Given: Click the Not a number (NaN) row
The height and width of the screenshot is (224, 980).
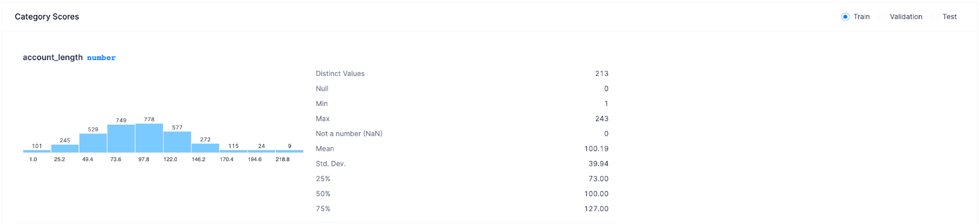Looking at the screenshot, I should (x=462, y=133).
